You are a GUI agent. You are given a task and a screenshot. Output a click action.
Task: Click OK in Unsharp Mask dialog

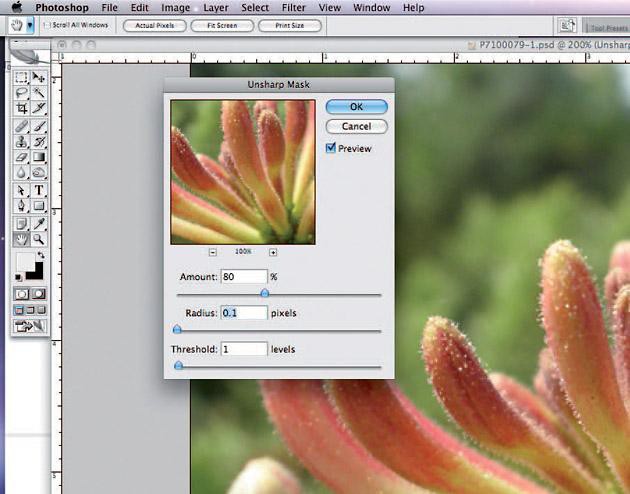356,107
